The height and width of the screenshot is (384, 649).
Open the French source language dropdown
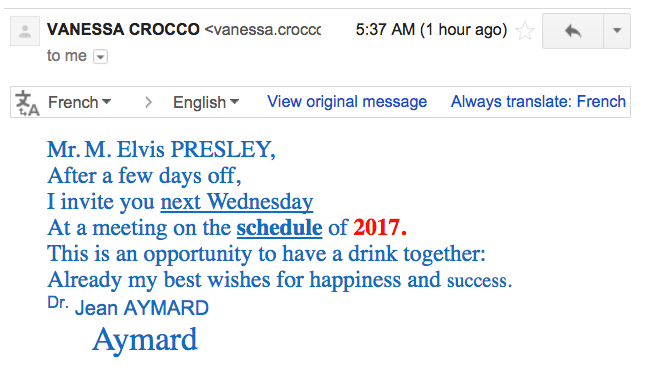79,102
